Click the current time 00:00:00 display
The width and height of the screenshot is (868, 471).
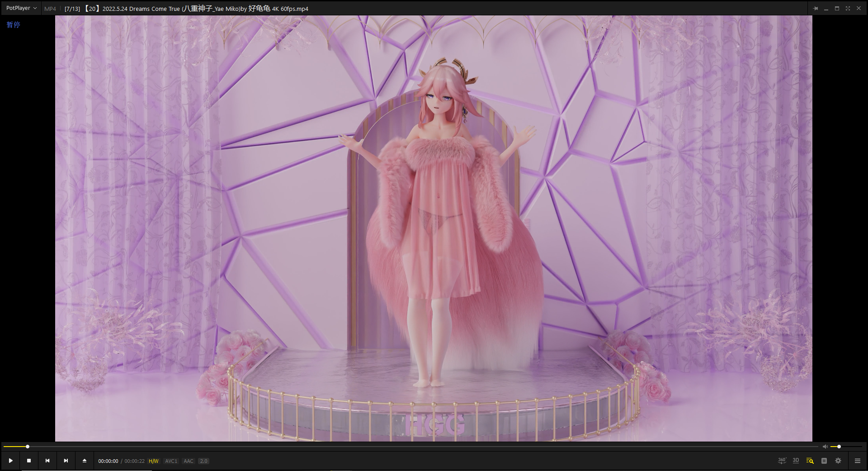[x=108, y=461]
